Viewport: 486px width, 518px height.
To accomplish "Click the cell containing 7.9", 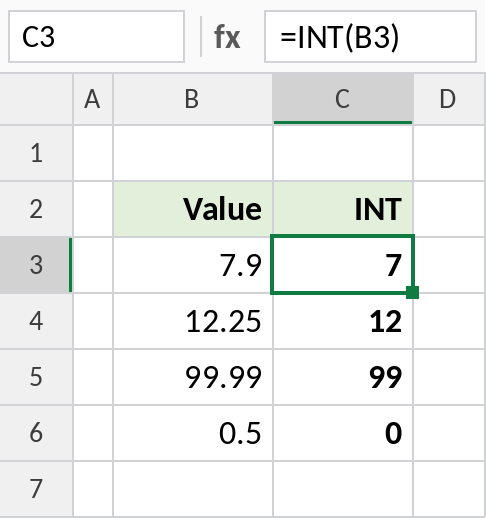I will pos(193,265).
